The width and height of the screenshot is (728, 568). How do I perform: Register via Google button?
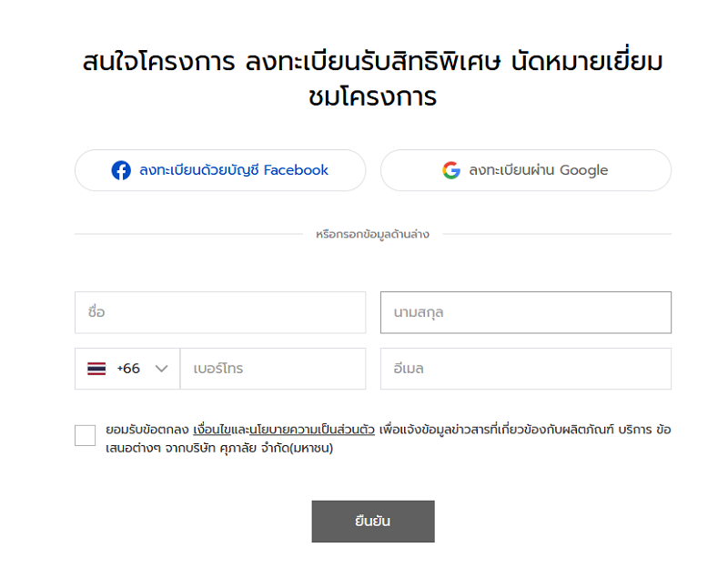coord(526,170)
